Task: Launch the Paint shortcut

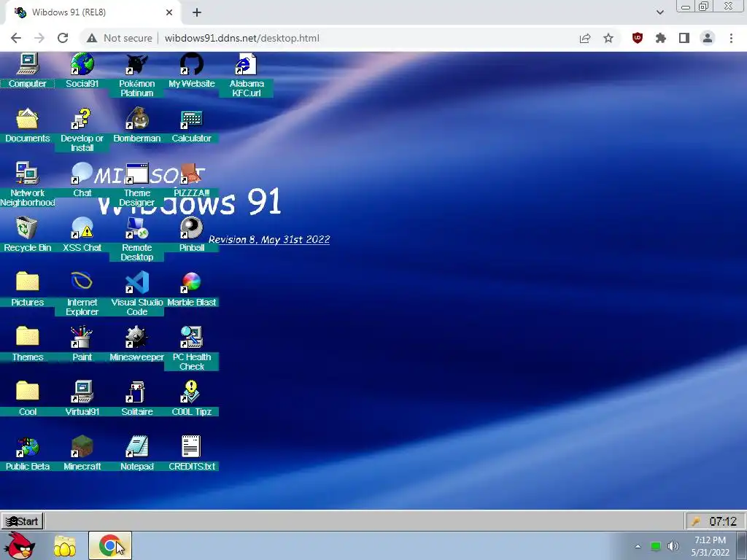Action: click(x=82, y=344)
